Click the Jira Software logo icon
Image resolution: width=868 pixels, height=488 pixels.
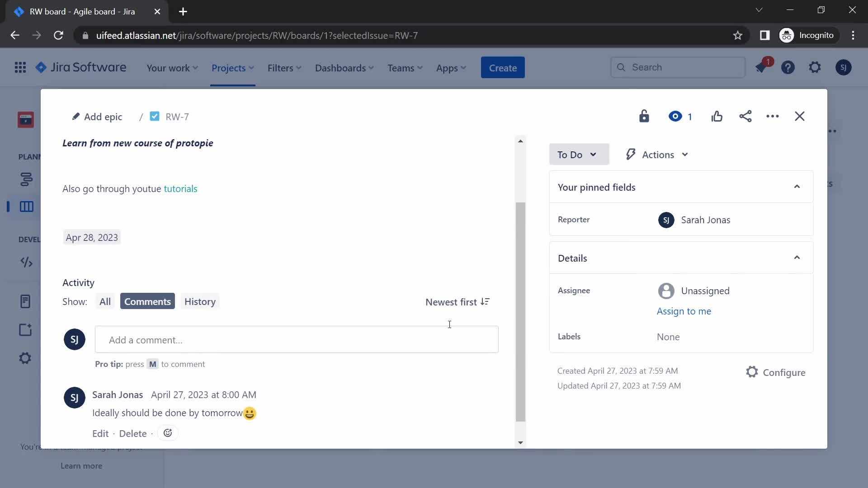point(42,67)
